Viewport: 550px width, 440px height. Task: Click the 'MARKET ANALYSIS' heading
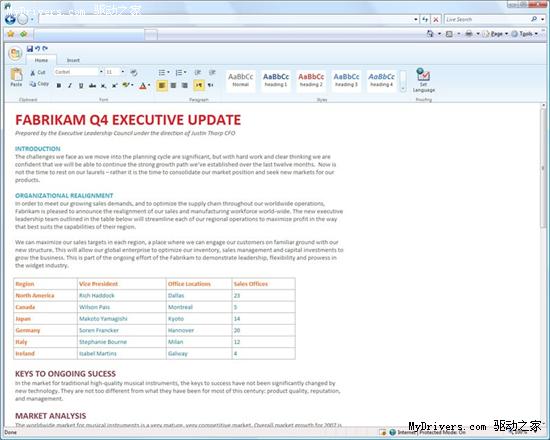(51, 416)
